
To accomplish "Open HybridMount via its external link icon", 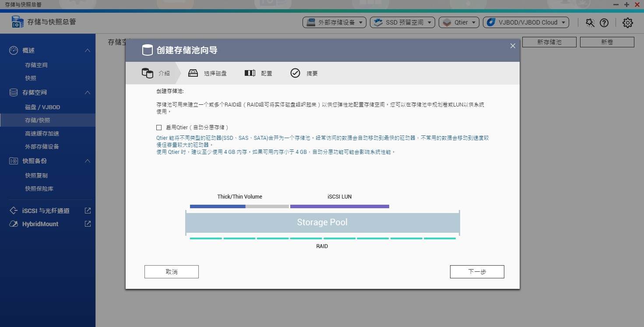I will coord(87,224).
